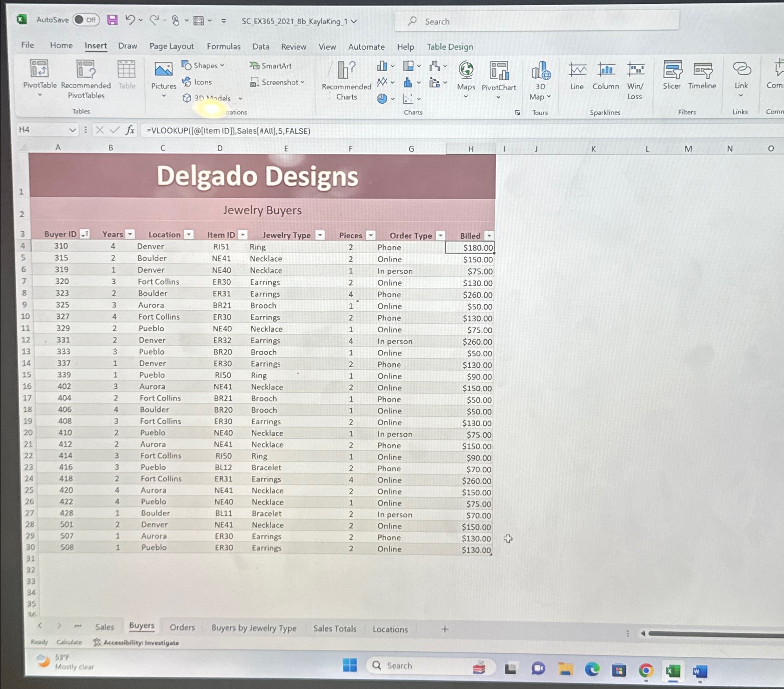Viewport: 784px width, 689px height.
Task: Click the Insert Function fx icon
Action: (130, 130)
